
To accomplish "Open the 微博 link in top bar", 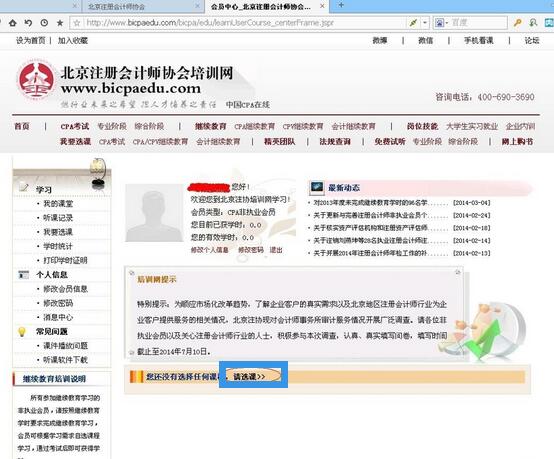I will pos(380,41).
